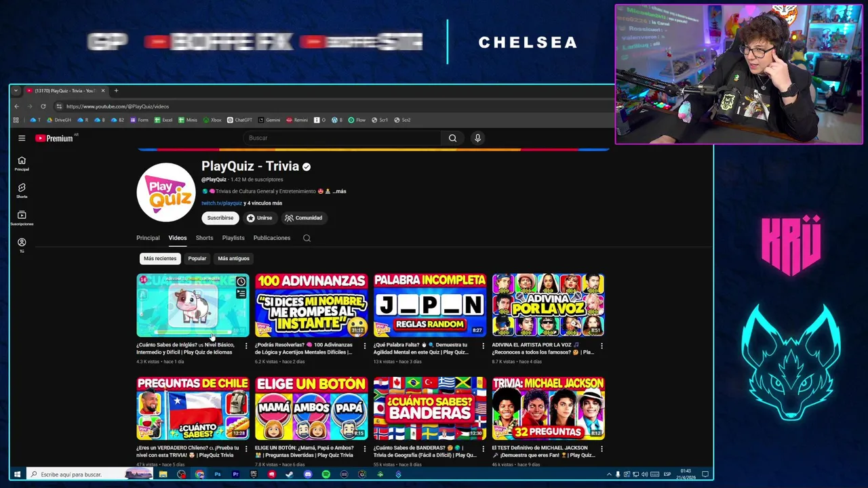Open the Flow bookmark

tap(357, 120)
